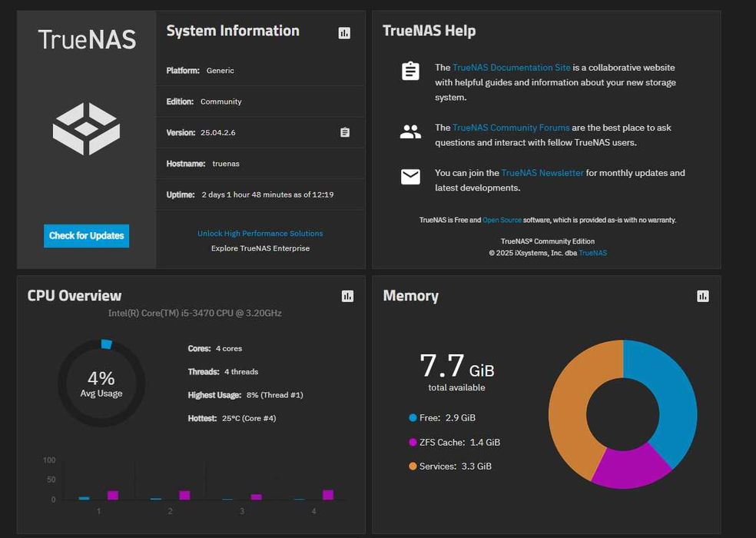Click 'total available' memory label
This screenshot has width=756, height=538.
456,387
